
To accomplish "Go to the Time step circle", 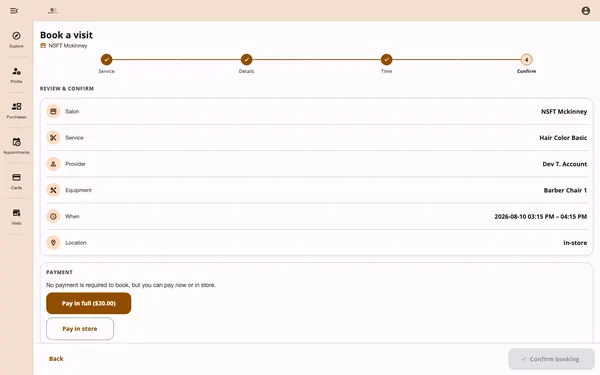I will (x=386, y=60).
